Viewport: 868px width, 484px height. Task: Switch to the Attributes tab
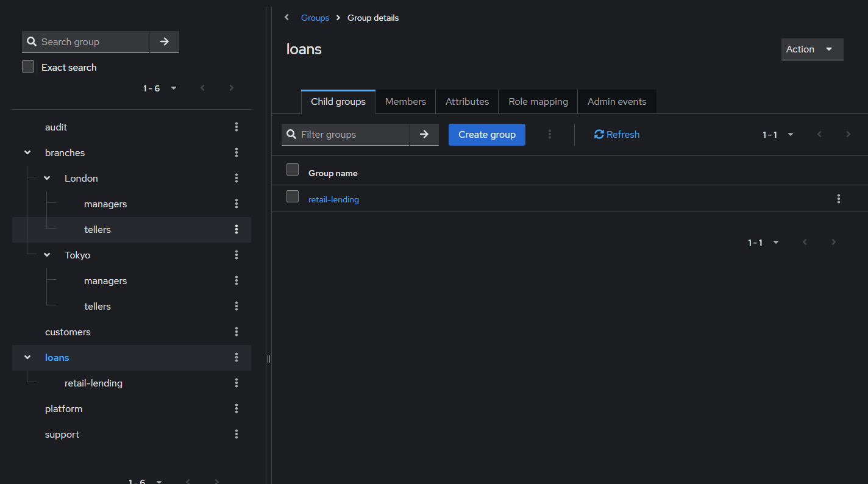click(467, 102)
